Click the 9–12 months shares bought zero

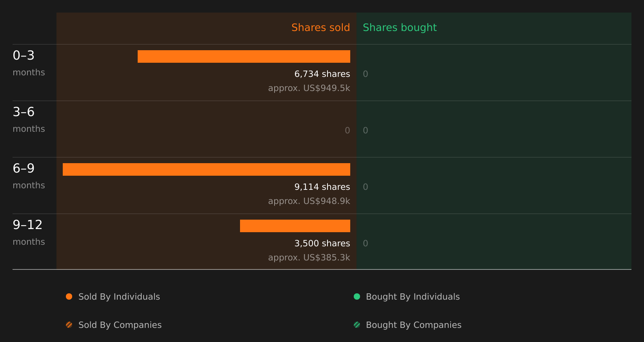[366, 243]
